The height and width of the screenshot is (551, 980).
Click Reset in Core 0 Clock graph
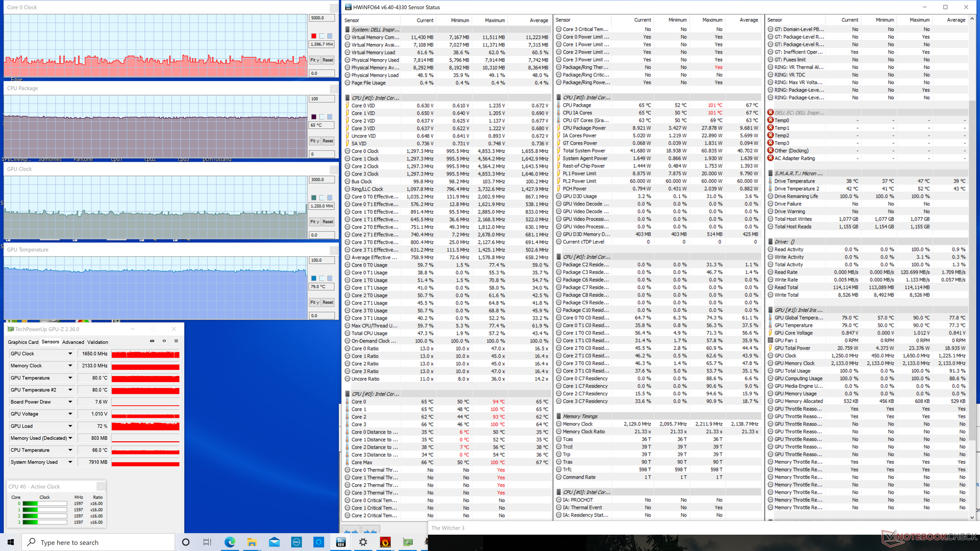click(328, 60)
